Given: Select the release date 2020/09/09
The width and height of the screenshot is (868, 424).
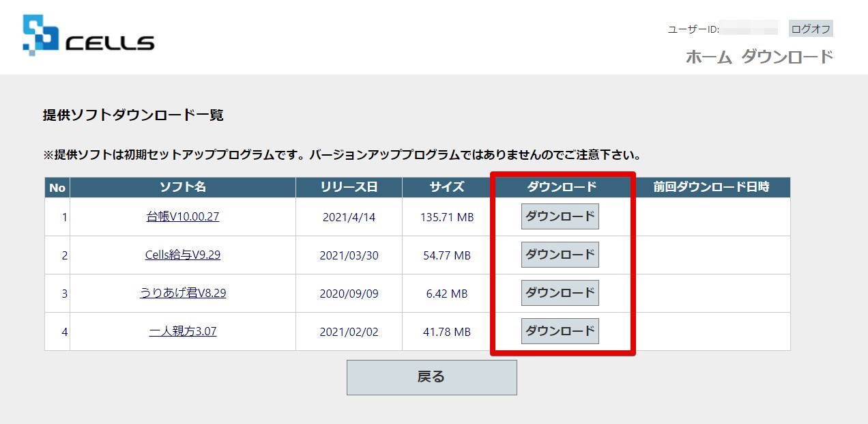Looking at the screenshot, I should point(349,294).
